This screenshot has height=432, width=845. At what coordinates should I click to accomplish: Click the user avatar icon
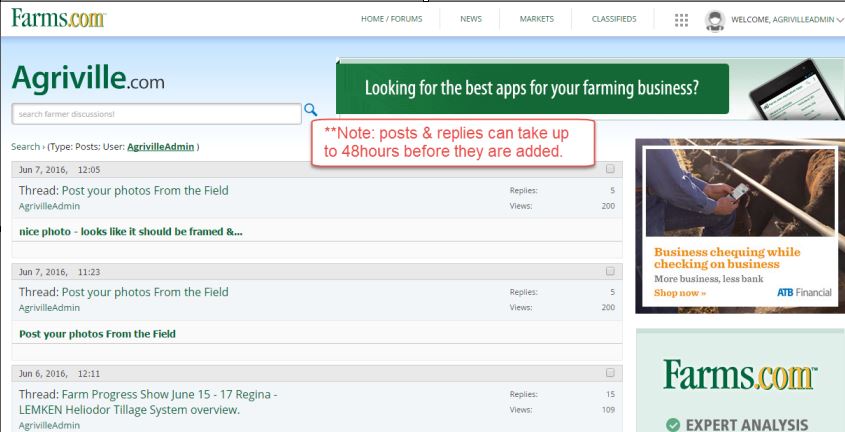tap(714, 19)
